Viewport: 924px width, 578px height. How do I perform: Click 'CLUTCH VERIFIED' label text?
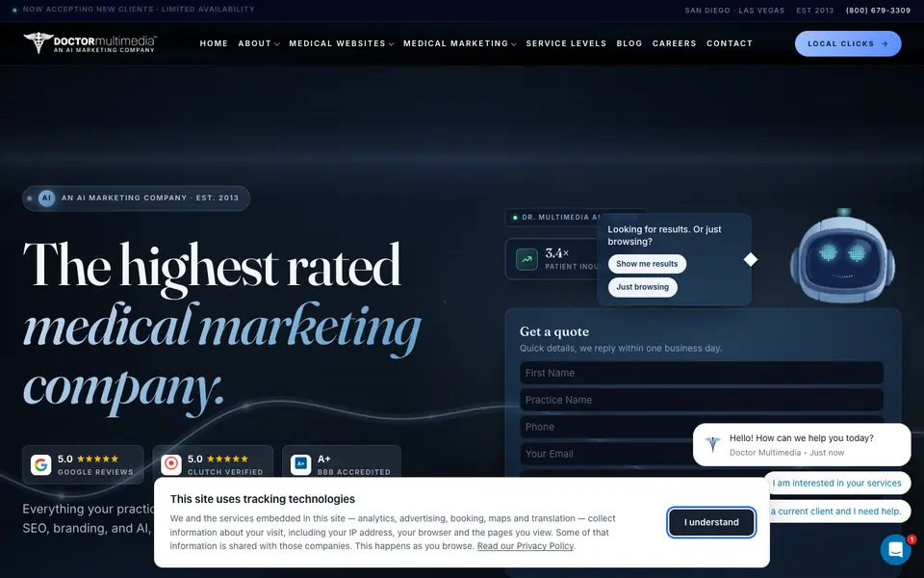tap(225, 472)
